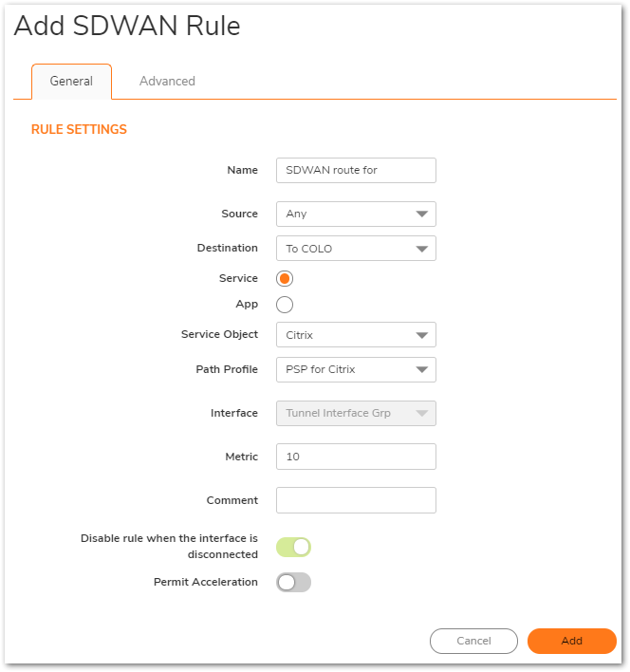
Task: Focus the Metric field containing 10
Action: pyautogui.click(x=355, y=457)
